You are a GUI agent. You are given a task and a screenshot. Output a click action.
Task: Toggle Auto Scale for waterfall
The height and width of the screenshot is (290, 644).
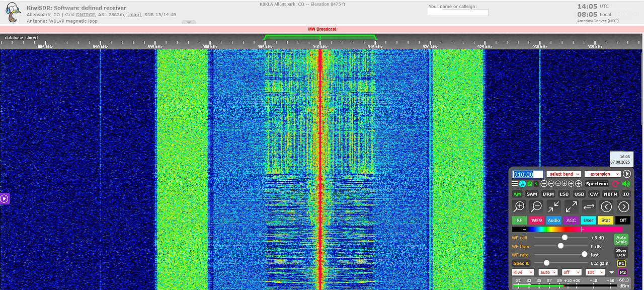621,240
